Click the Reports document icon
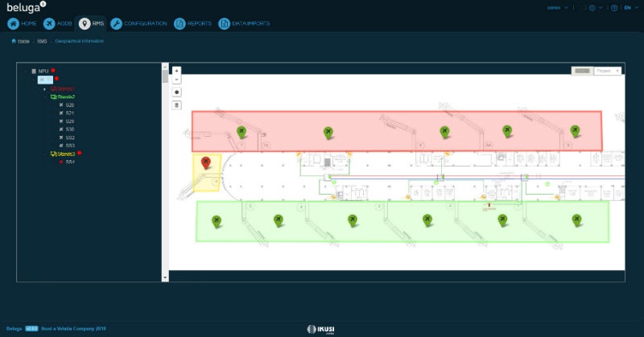This screenshot has height=337, width=644. pos(180,24)
